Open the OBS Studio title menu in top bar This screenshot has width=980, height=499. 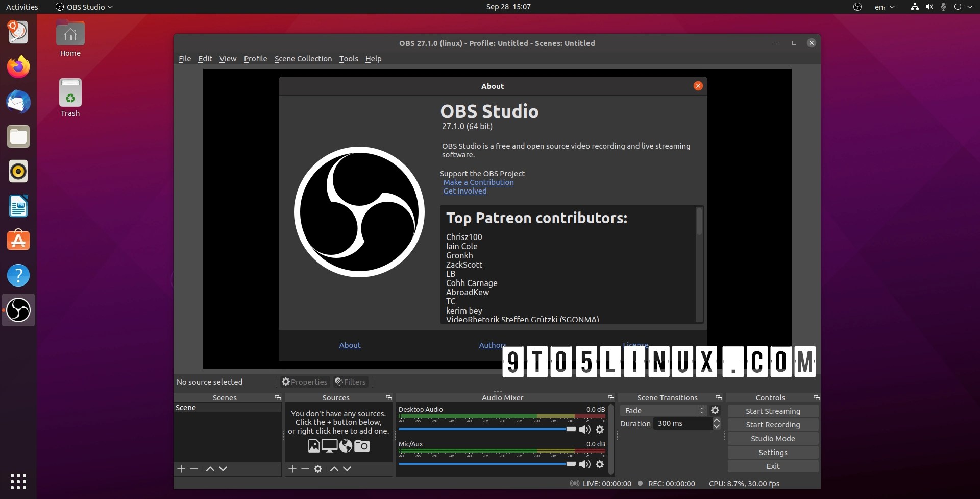click(84, 7)
